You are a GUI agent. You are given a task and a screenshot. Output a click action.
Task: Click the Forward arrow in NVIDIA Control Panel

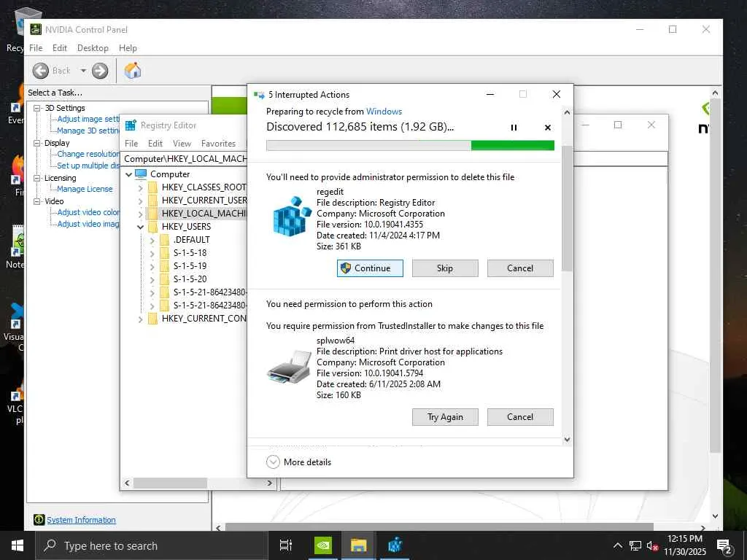(x=100, y=71)
